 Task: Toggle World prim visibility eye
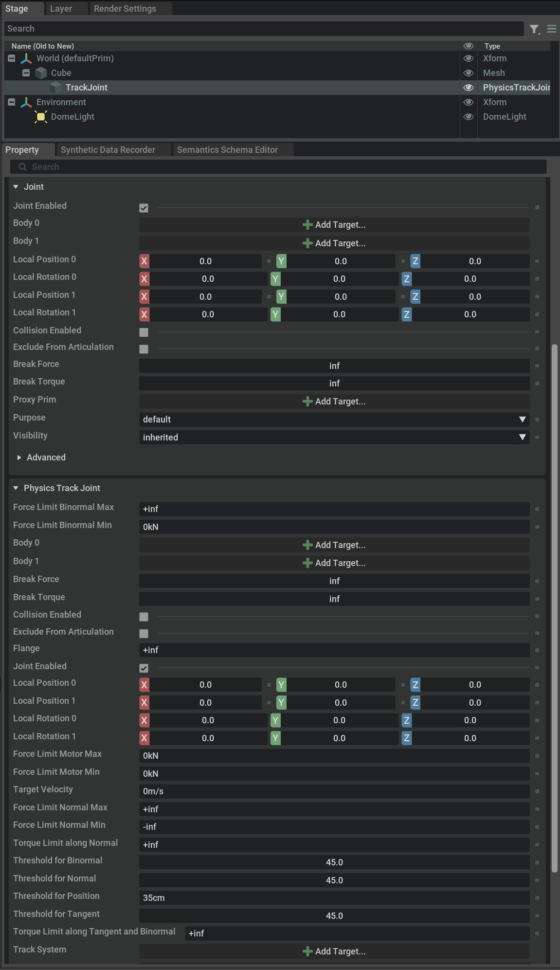pyautogui.click(x=469, y=58)
